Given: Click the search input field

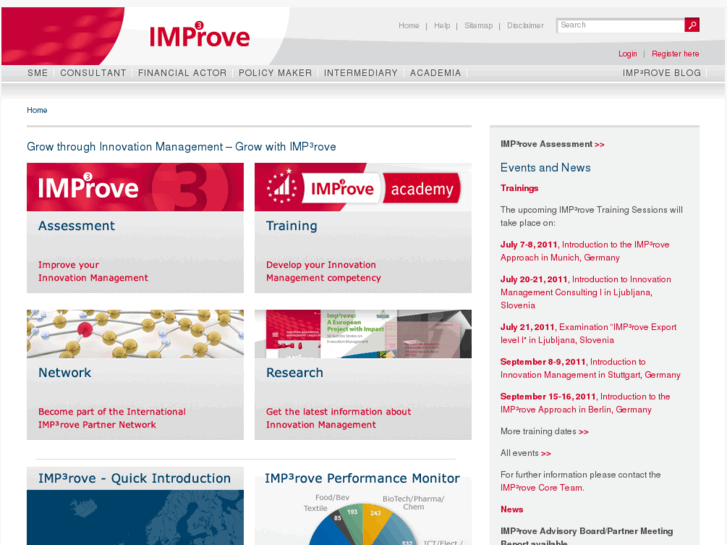Looking at the screenshot, I should (x=620, y=25).
